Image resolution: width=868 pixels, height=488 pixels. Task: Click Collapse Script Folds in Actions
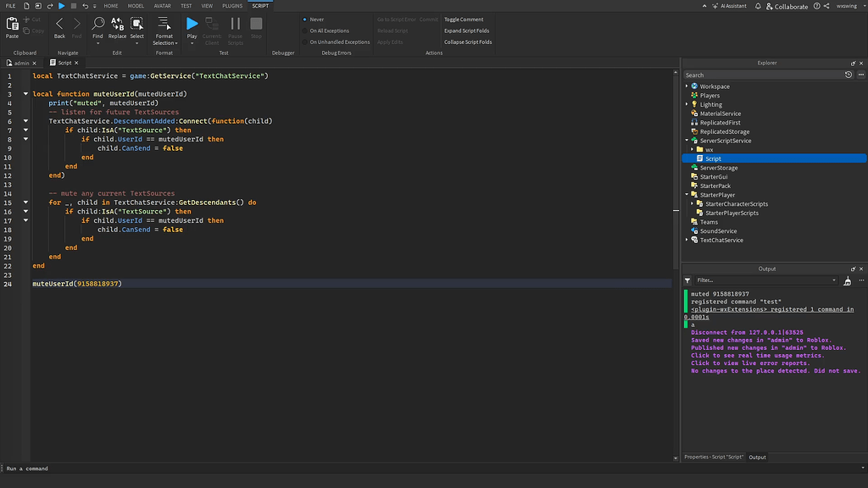[x=467, y=42]
